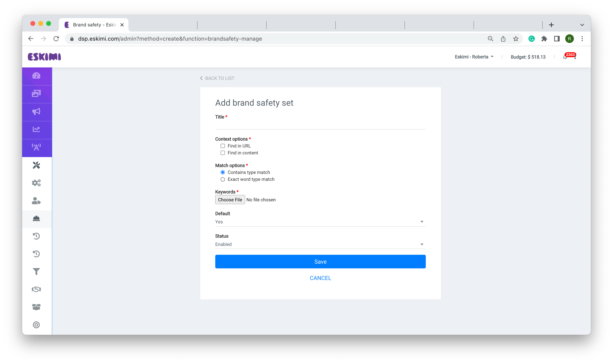Open the settings gear icon

(x=37, y=183)
